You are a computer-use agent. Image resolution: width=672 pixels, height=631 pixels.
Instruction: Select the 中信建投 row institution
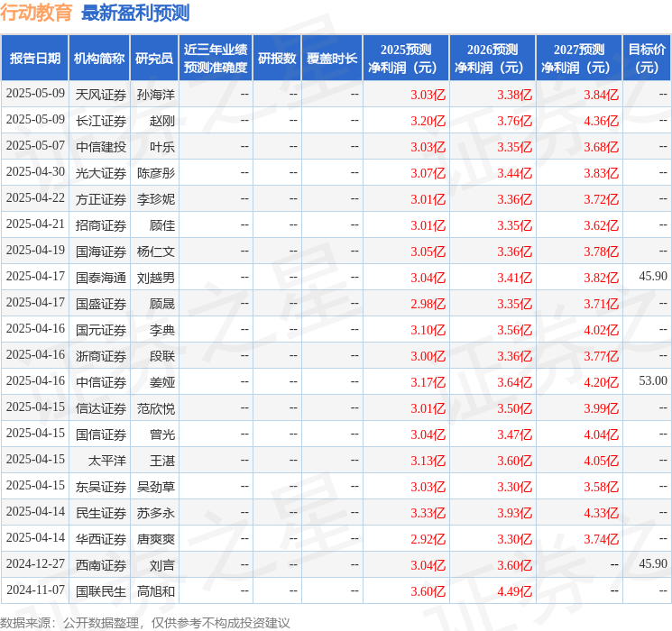coord(101,147)
